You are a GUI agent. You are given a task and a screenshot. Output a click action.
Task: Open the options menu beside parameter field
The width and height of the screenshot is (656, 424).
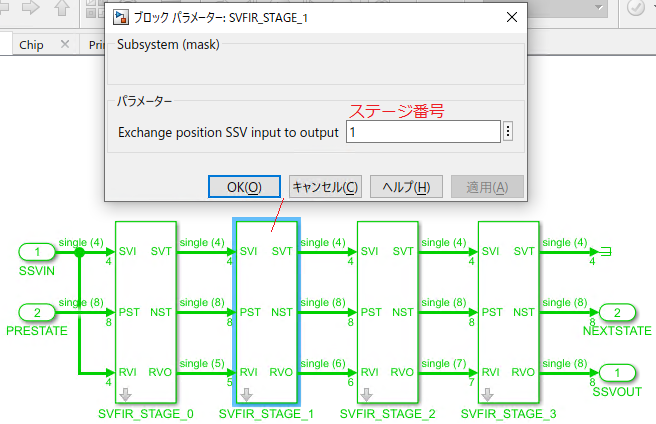point(508,132)
